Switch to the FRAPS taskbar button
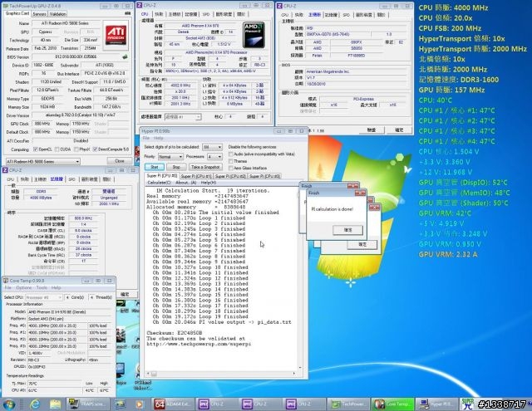532x411 pixels. click(x=88, y=404)
